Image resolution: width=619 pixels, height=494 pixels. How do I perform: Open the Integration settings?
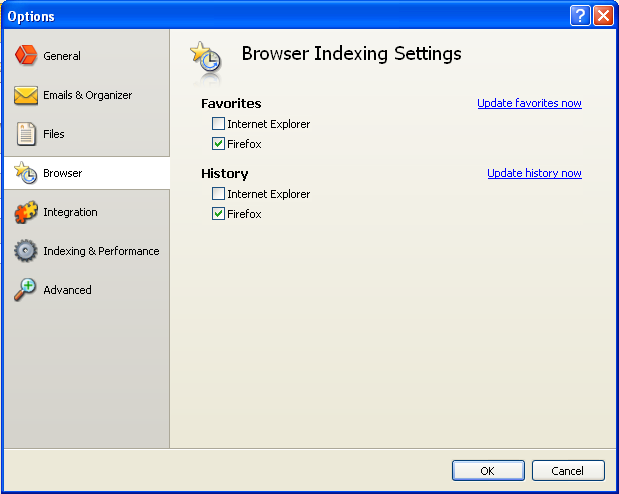coord(70,212)
